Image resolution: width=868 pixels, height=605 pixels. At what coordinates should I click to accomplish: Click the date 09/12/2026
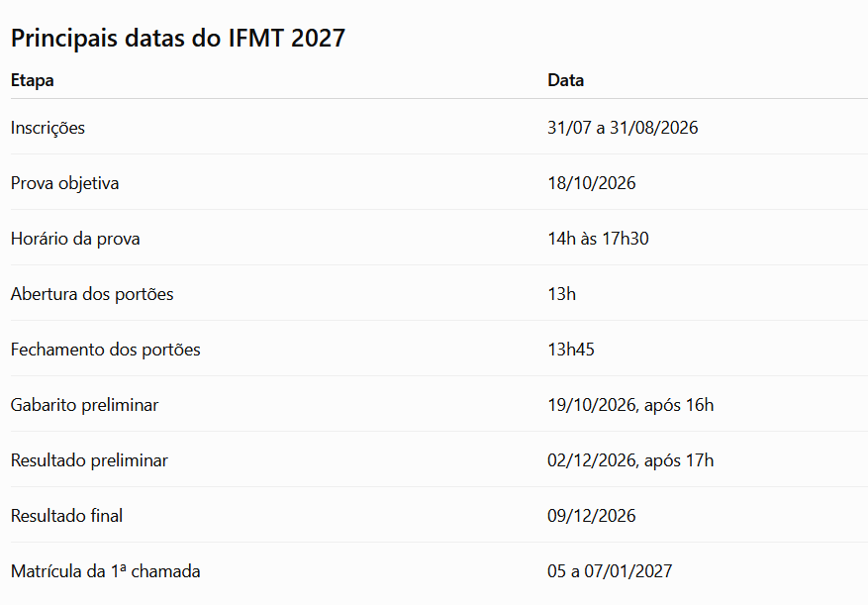(x=591, y=516)
